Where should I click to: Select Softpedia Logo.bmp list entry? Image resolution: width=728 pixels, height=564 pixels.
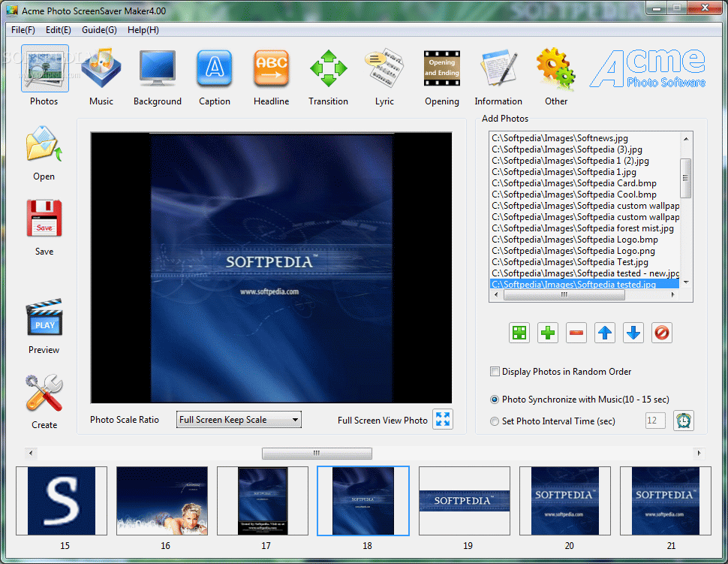[575, 240]
